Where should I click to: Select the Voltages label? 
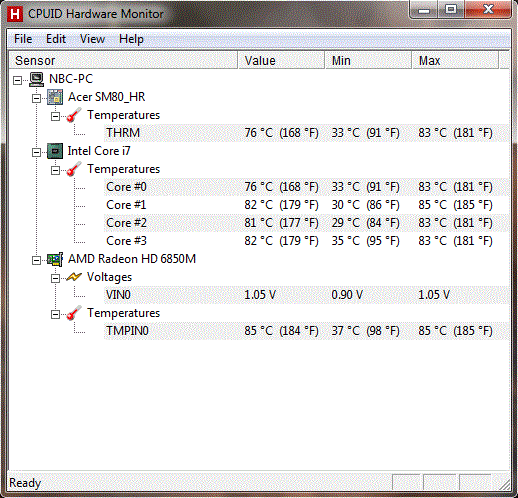109,277
